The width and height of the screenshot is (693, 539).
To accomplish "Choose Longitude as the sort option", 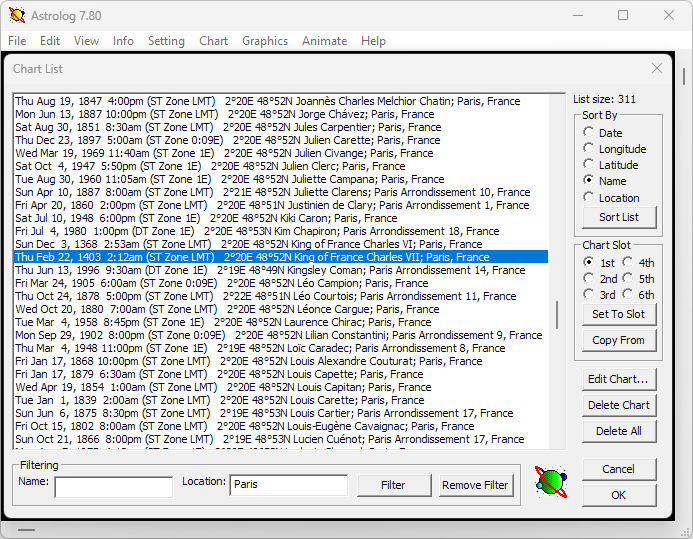I will tap(589, 149).
